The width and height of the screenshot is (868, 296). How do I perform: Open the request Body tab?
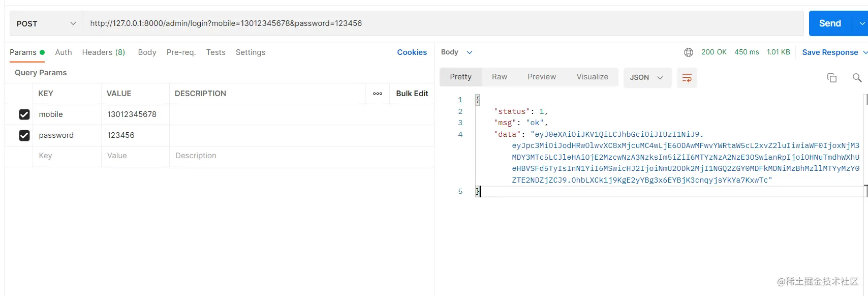(147, 52)
